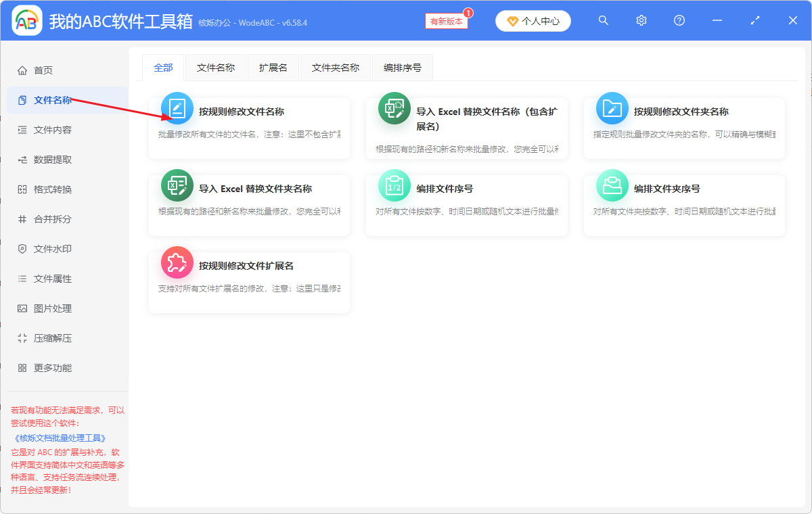Select the 导入 Excel 替换文件名称 tool icon

(x=394, y=108)
